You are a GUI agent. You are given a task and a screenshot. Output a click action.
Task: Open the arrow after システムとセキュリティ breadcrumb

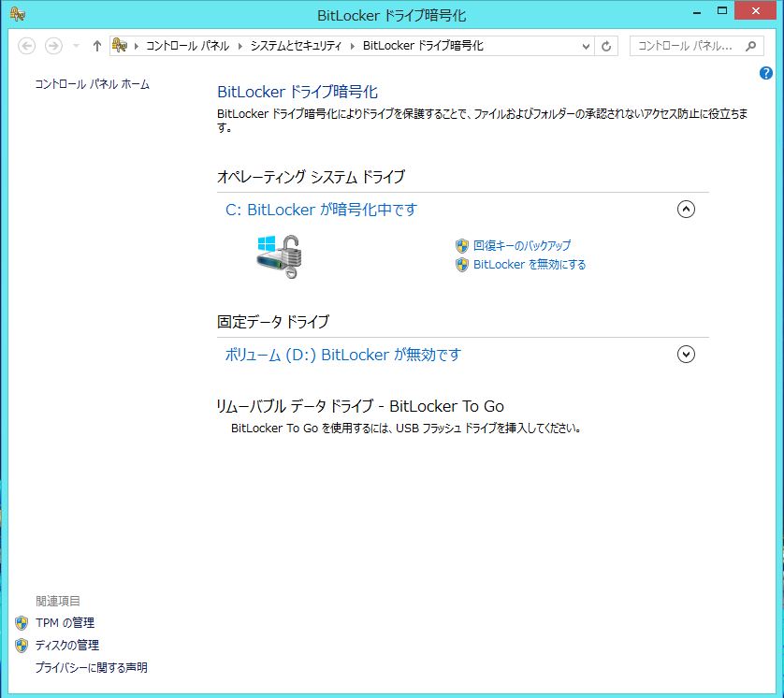353,46
